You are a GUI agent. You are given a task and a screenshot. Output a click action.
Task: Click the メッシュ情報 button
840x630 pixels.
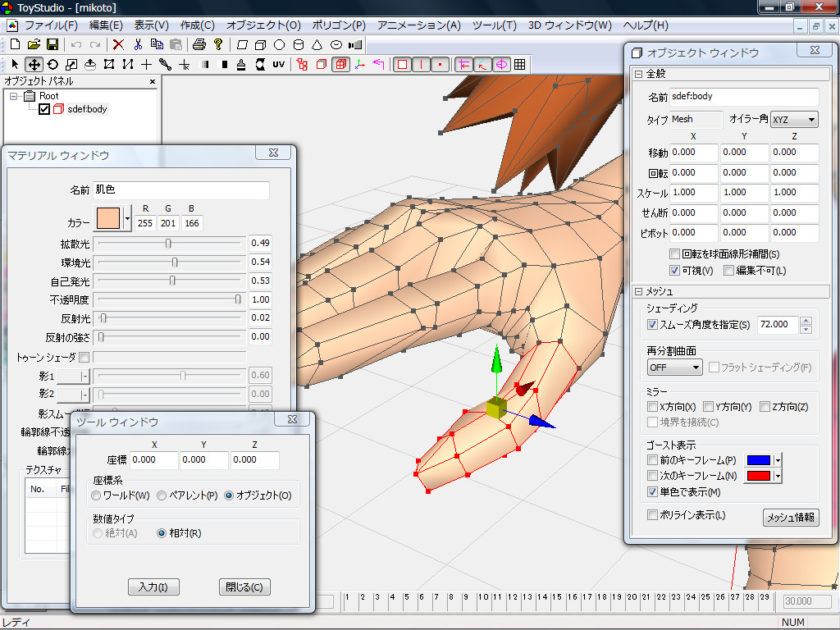point(791,518)
